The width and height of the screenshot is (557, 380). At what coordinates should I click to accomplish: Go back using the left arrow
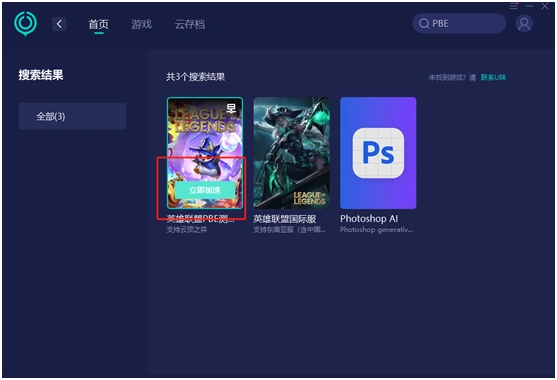(x=59, y=24)
